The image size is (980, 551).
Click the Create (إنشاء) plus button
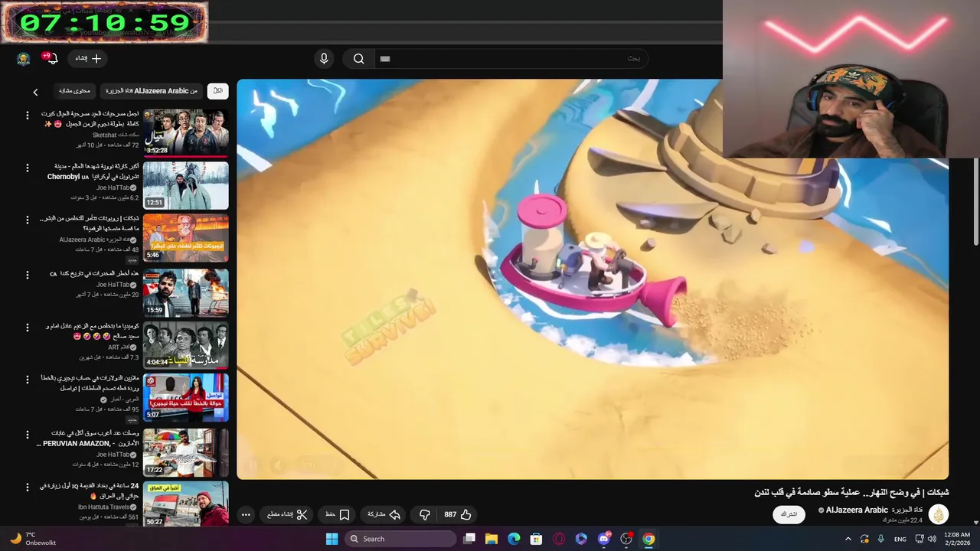click(88, 58)
